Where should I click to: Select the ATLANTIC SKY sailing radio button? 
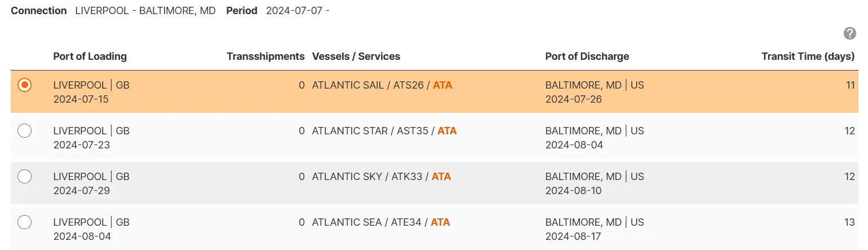coord(24,177)
